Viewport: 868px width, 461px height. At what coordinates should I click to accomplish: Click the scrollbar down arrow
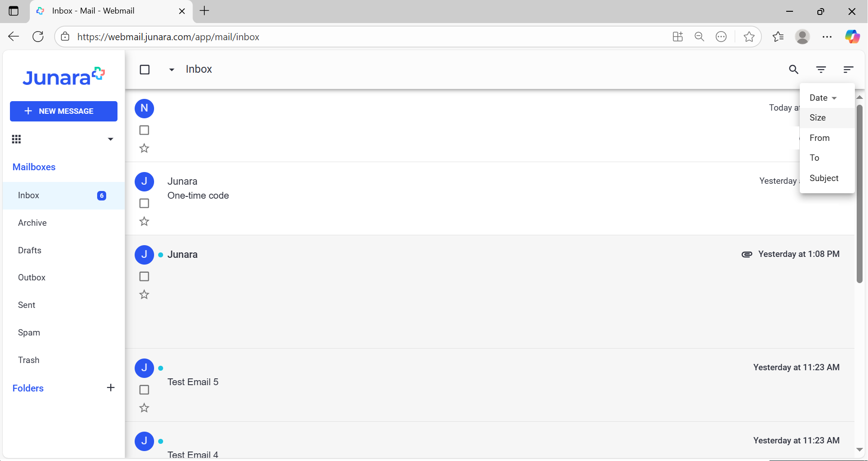[x=859, y=450]
